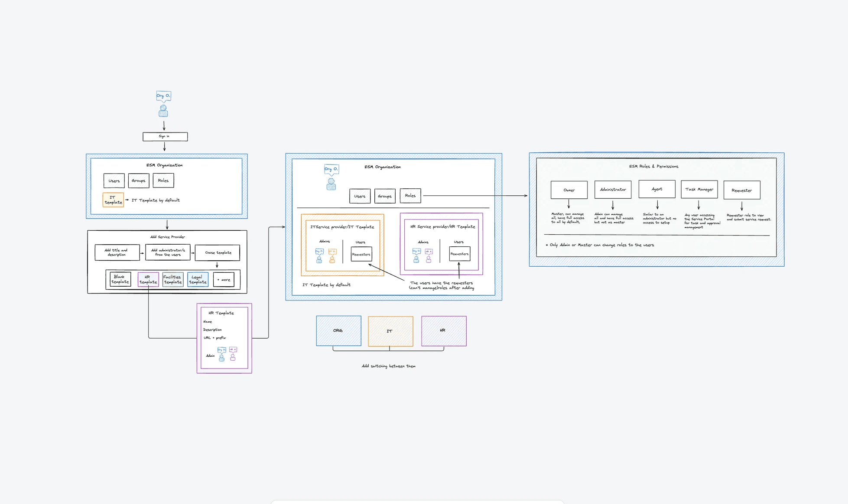
Task: Select Users box in the ESM panel under Sign in
Action: pos(114,181)
